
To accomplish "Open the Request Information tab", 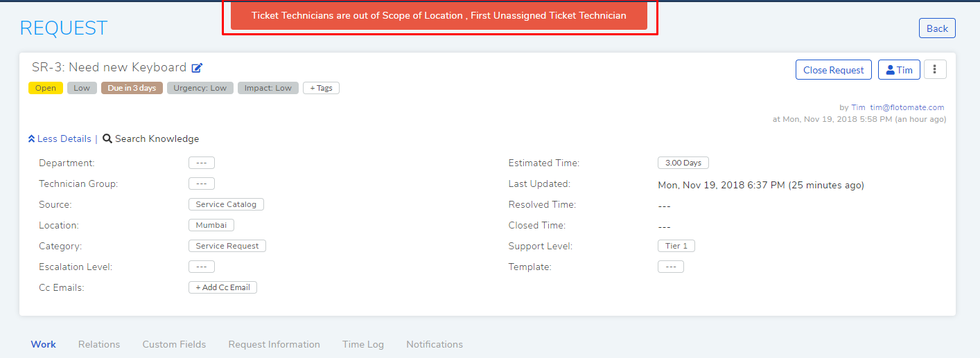I will (274, 344).
